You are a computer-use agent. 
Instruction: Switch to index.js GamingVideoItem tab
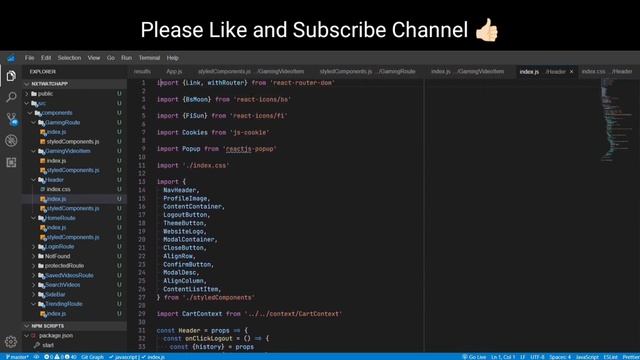[x=468, y=71]
